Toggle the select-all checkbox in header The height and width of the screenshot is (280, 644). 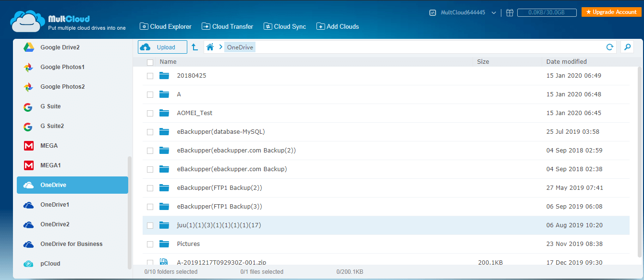click(x=150, y=62)
